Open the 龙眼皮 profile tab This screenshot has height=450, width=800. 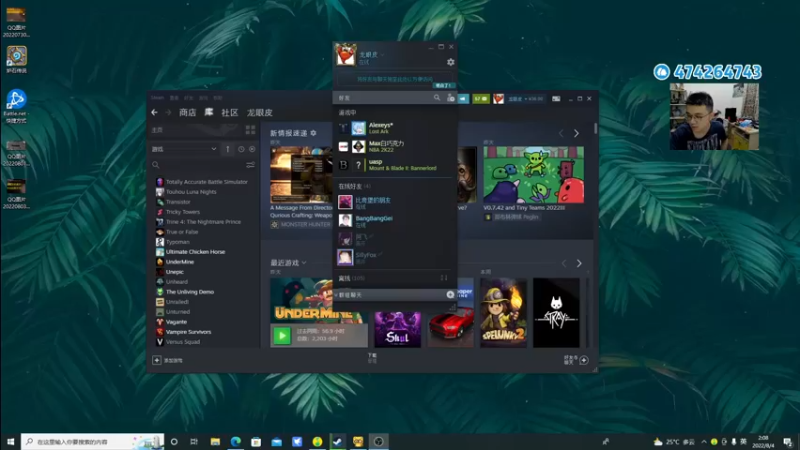tap(259, 112)
